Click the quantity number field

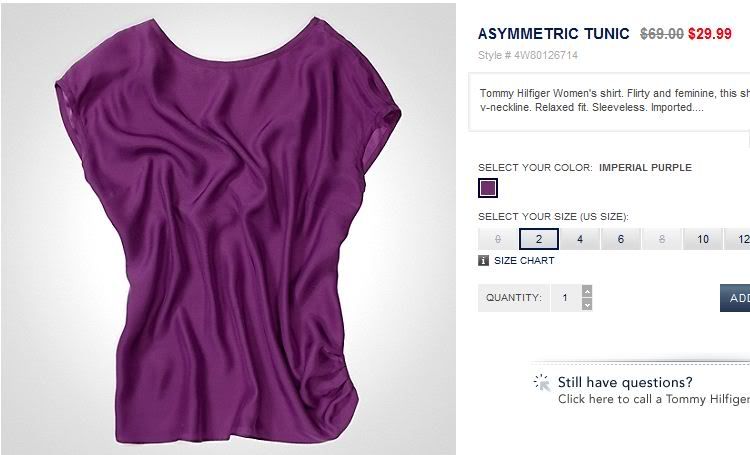tap(566, 298)
